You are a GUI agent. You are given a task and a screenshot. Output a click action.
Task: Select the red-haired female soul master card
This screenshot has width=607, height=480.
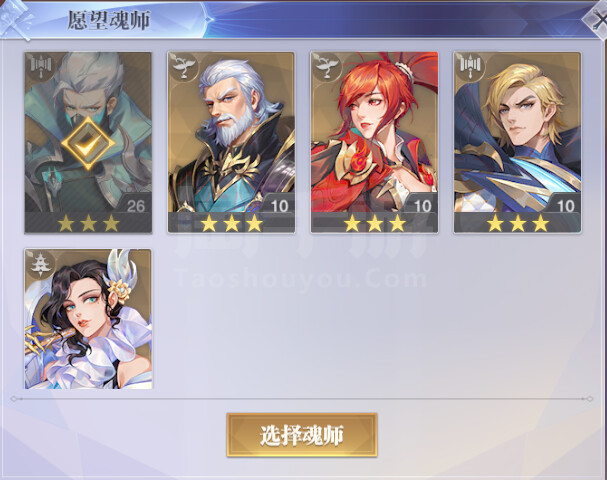point(374,142)
